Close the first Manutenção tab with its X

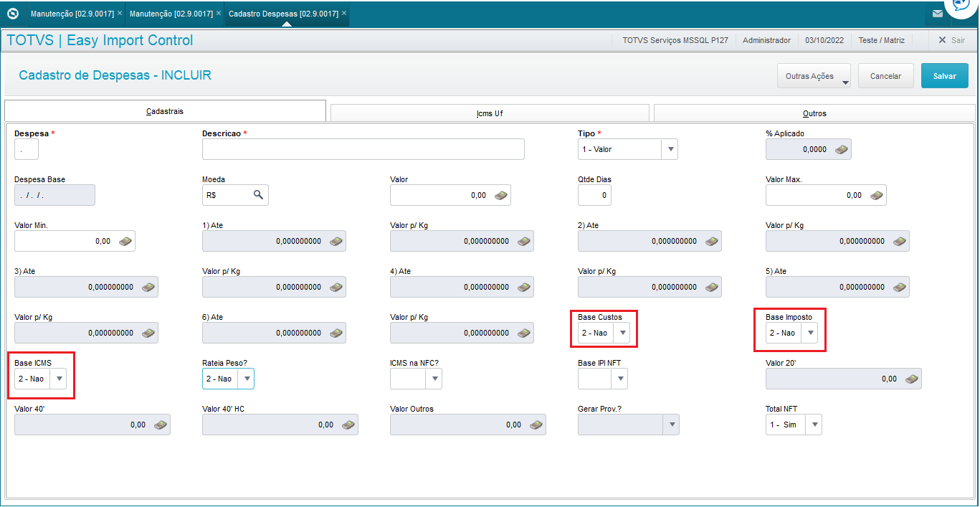pos(119,13)
